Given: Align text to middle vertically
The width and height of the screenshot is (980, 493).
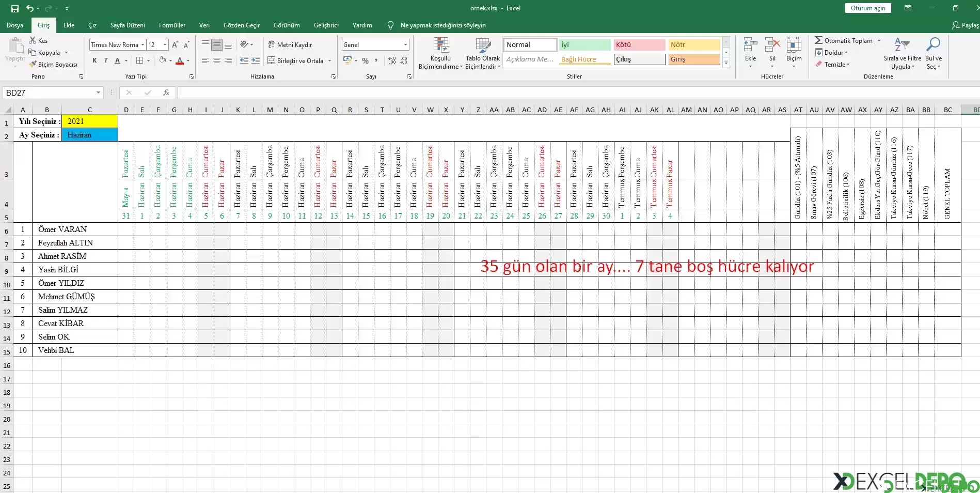Looking at the screenshot, I should 217,44.
